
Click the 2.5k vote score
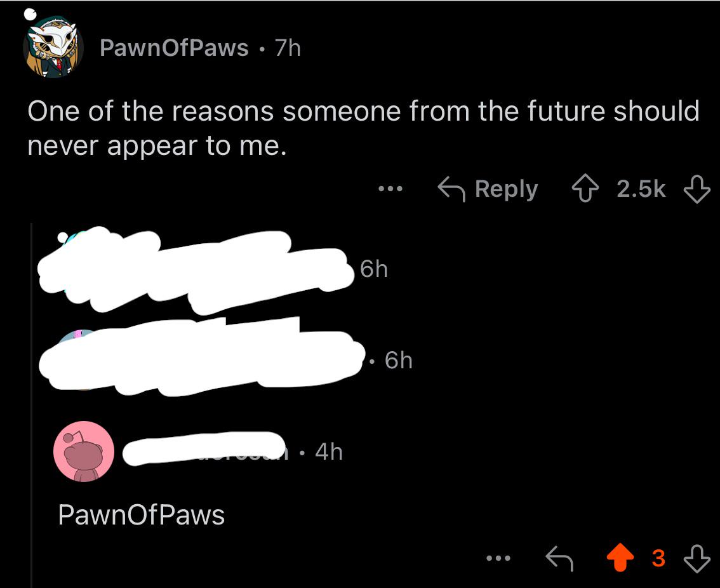(x=641, y=189)
